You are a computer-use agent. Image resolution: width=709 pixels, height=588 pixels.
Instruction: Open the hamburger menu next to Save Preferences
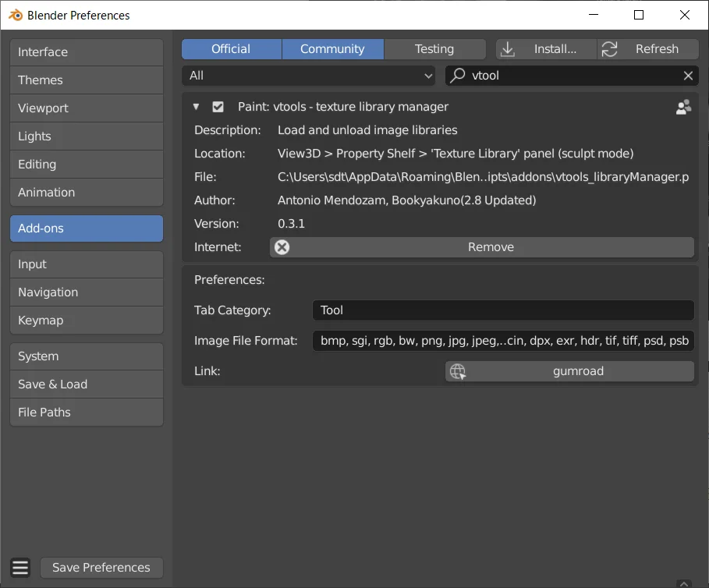pyautogui.click(x=19, y=568)
